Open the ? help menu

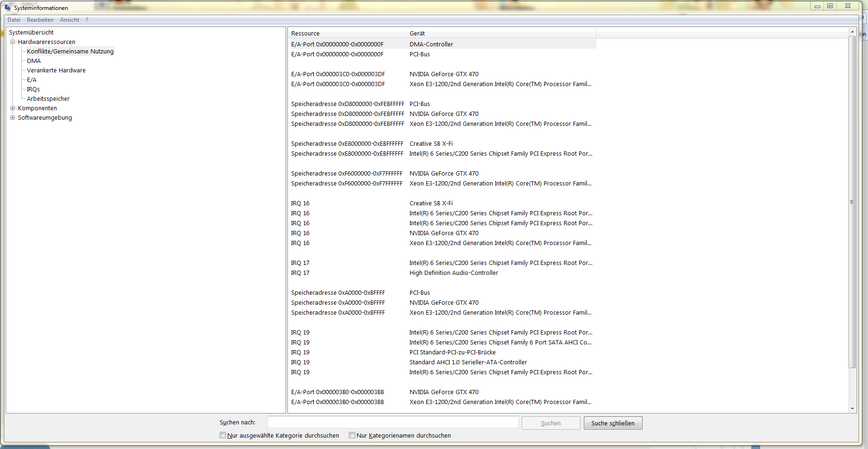click(87, 20)
